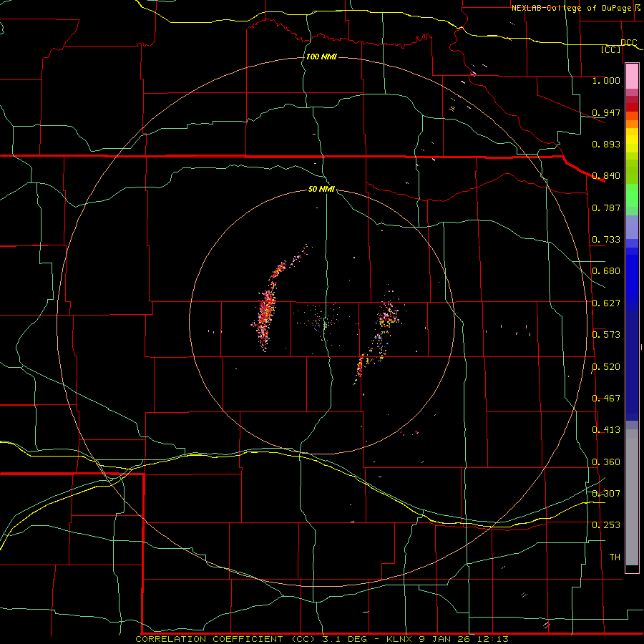Select the 0.893 color scale value
This screenshot has width=644, height=644.
click(x=606, y=144)
